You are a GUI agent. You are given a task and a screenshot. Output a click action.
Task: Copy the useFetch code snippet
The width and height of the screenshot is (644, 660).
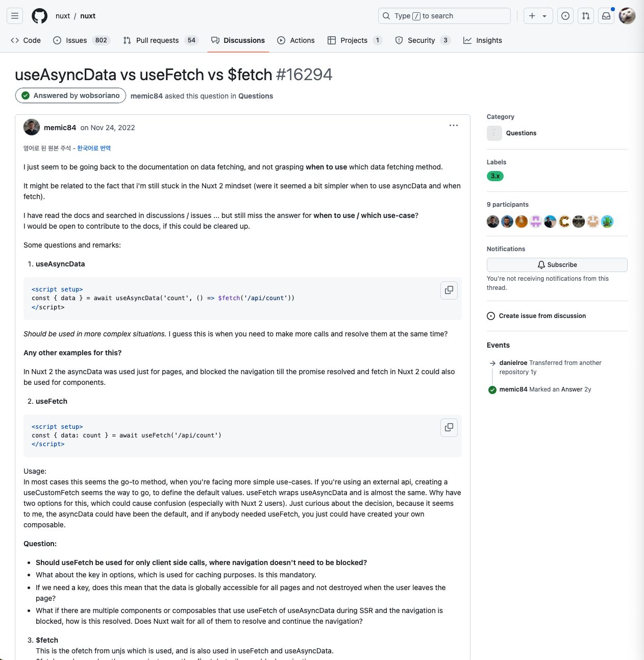[449, 427]
